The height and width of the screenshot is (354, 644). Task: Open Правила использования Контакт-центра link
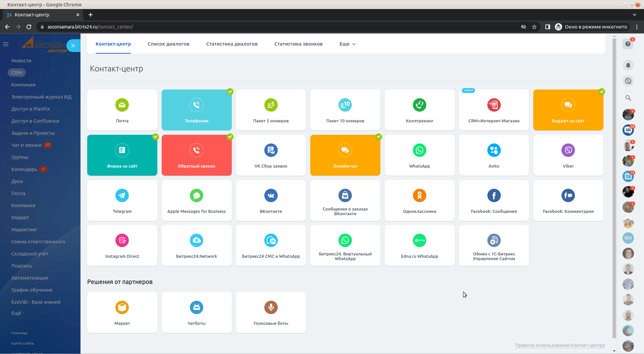(560, 345)
